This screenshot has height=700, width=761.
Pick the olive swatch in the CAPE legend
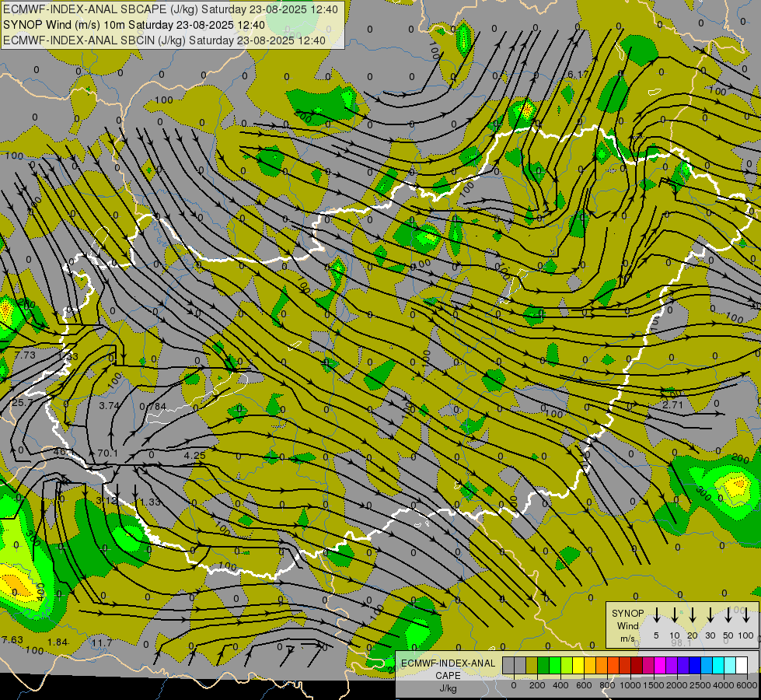532,665
